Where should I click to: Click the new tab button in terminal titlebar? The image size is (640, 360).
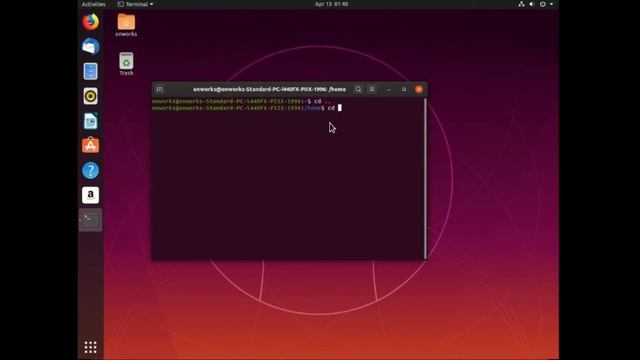[160, 89]
